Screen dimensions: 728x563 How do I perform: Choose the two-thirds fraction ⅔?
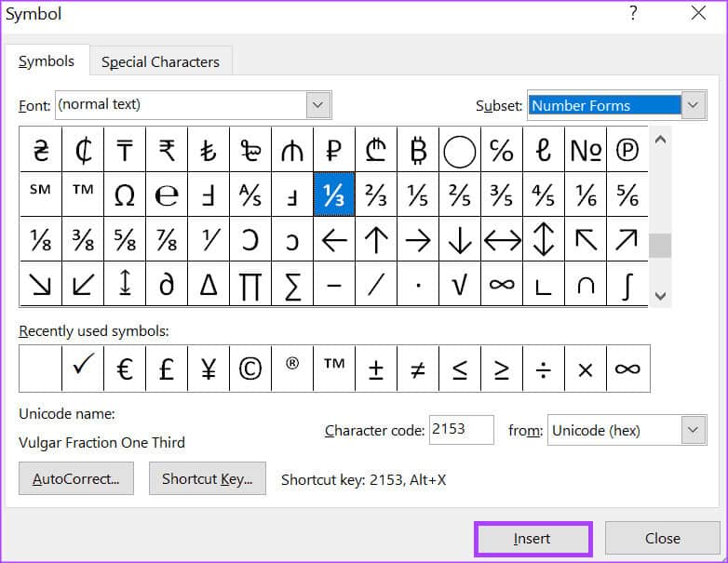[376, 194]
